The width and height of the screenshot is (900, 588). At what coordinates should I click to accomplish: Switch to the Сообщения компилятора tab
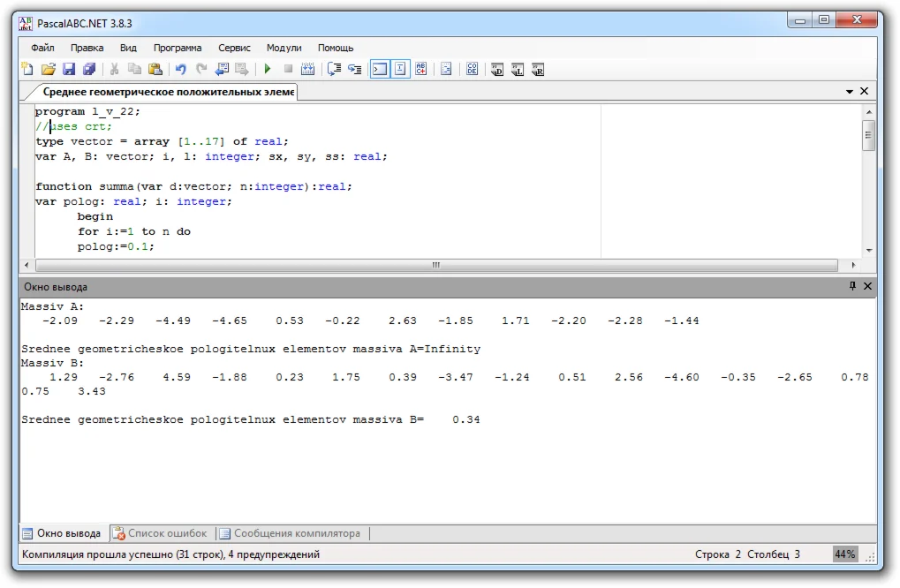pos(290,533)
